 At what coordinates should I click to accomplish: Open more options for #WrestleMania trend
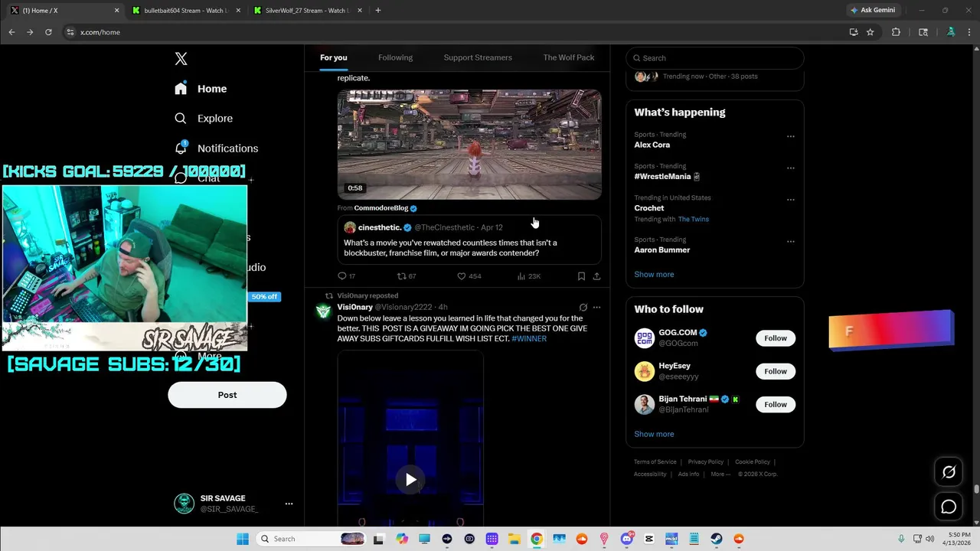tap(791, 168)
